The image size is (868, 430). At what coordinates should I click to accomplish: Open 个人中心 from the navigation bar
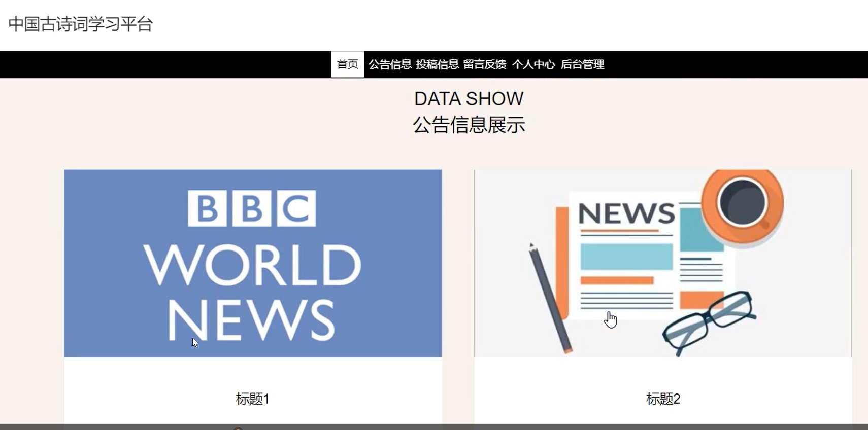(x=533, y=64)
